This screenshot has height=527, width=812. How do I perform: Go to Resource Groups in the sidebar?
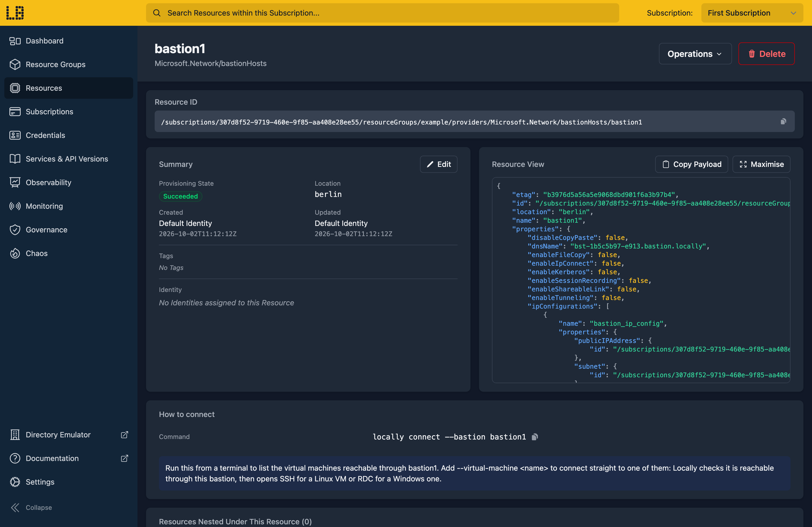tap(68, 64)
